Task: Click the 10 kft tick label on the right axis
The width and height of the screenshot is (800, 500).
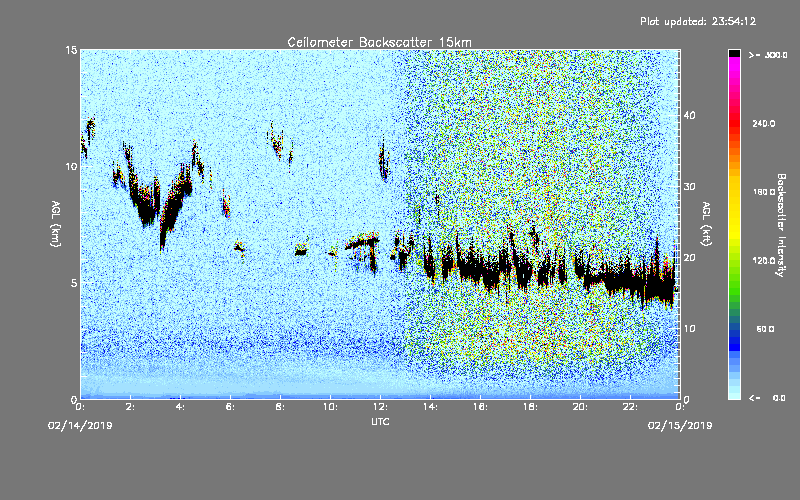Action: pos(689,329)
